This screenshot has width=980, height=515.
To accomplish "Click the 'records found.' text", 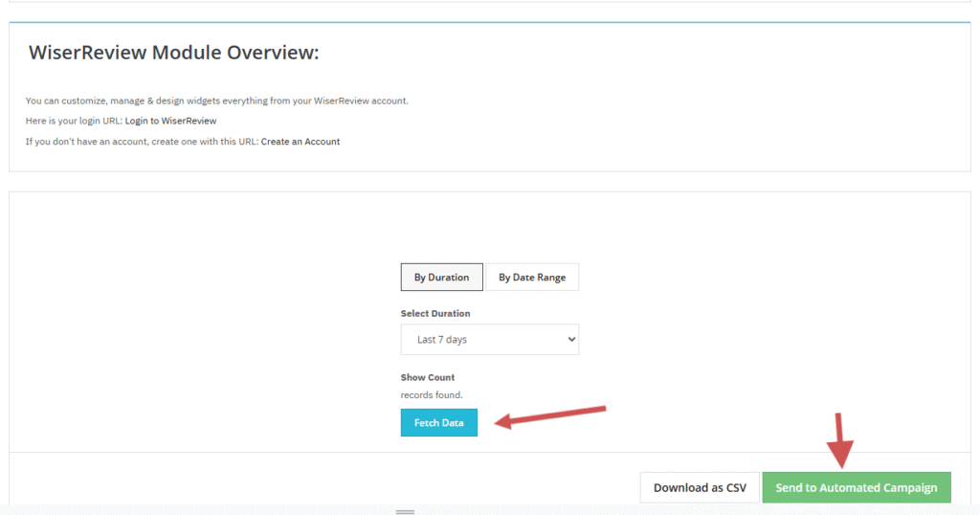I will click(432, 394).
